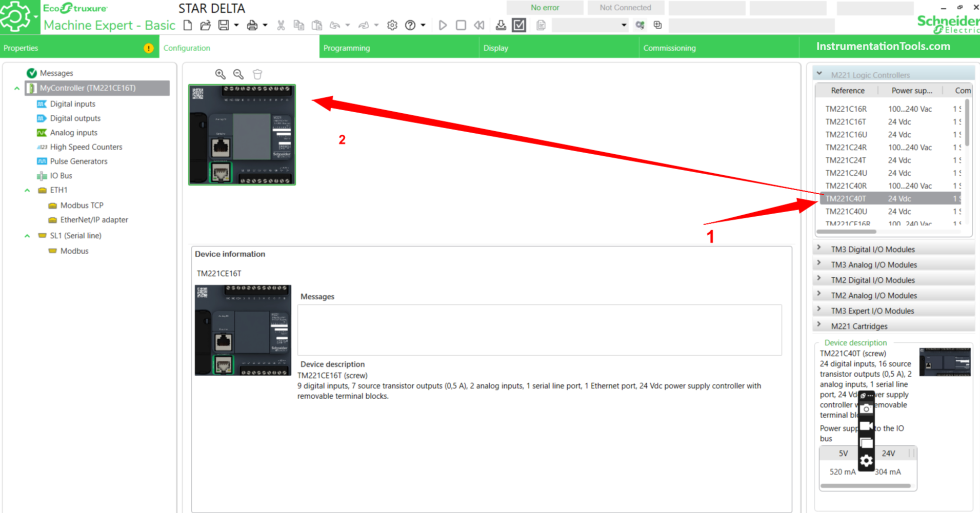Viewport: 980px width, 513px height.
Task: Open High Speed Counters settings
Action: tap(86, 147)
